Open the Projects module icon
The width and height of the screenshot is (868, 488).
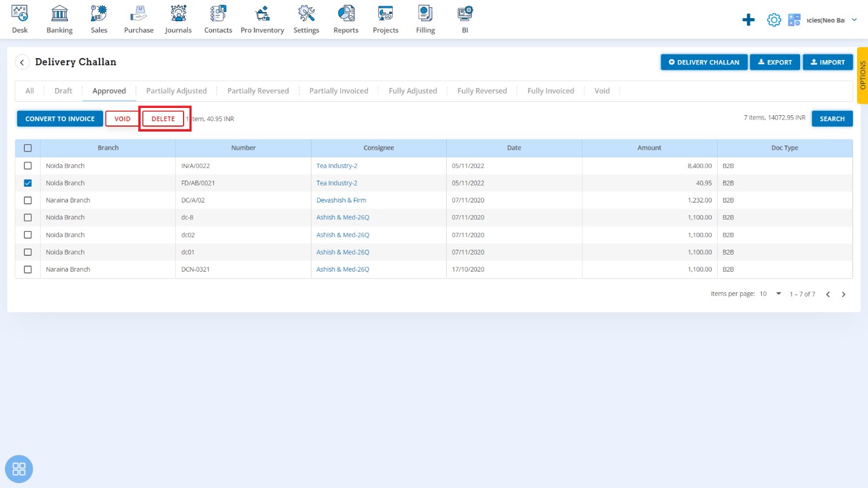click(386, 13)
